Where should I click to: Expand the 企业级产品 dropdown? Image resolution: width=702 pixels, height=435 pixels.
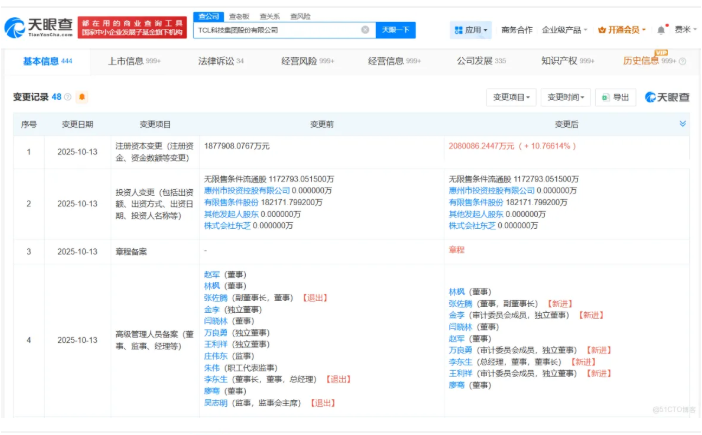coord(567,30)
